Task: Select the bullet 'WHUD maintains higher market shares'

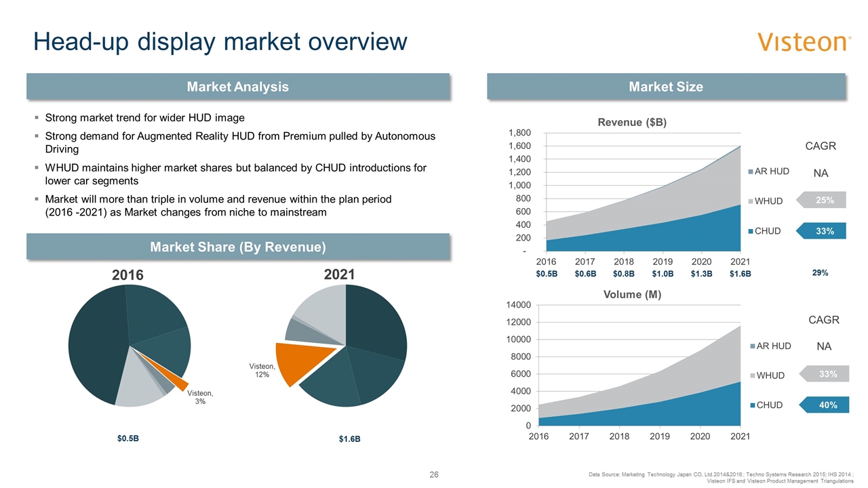Action: [235, 174]
